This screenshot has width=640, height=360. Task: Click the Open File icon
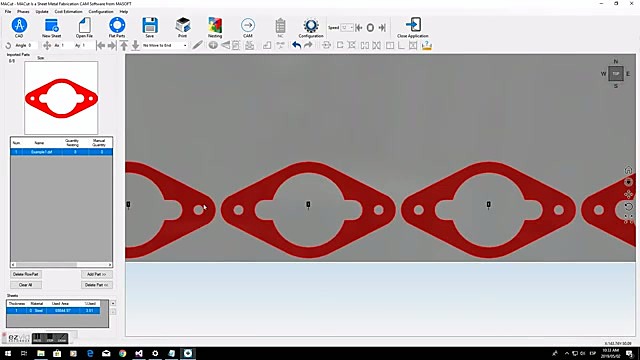(84, 25)
